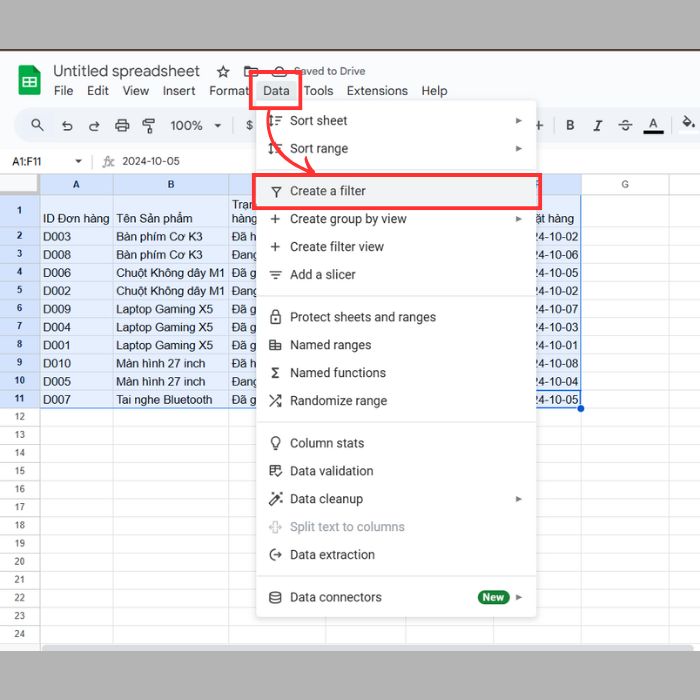Open the text color picker
This screenshot has width=700, height=700.
pyautogui.click(x=653, y=125)
